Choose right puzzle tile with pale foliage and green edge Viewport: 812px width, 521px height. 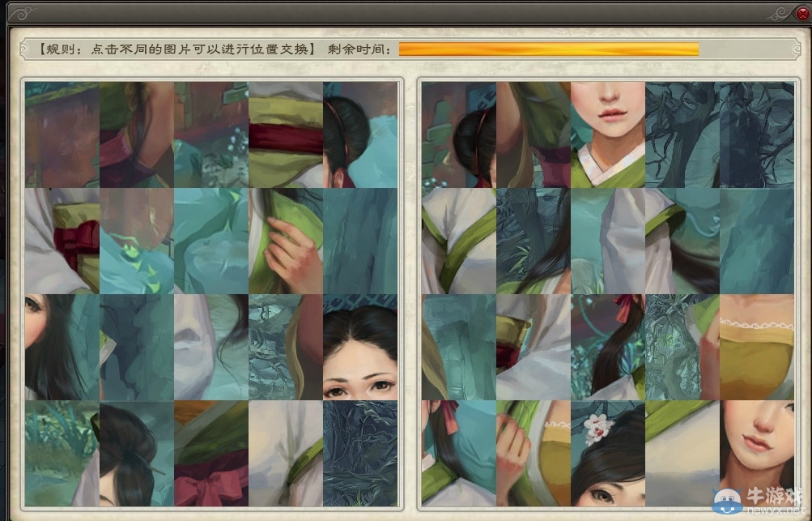(682, 348)
